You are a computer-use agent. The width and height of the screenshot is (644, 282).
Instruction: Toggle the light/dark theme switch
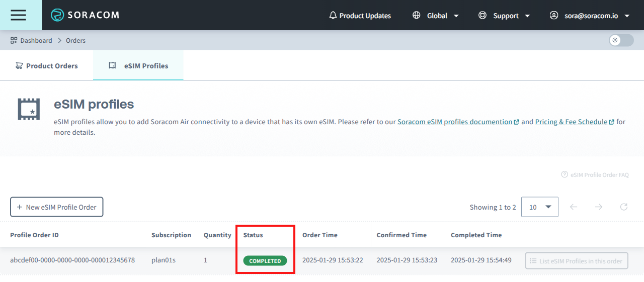621,40
